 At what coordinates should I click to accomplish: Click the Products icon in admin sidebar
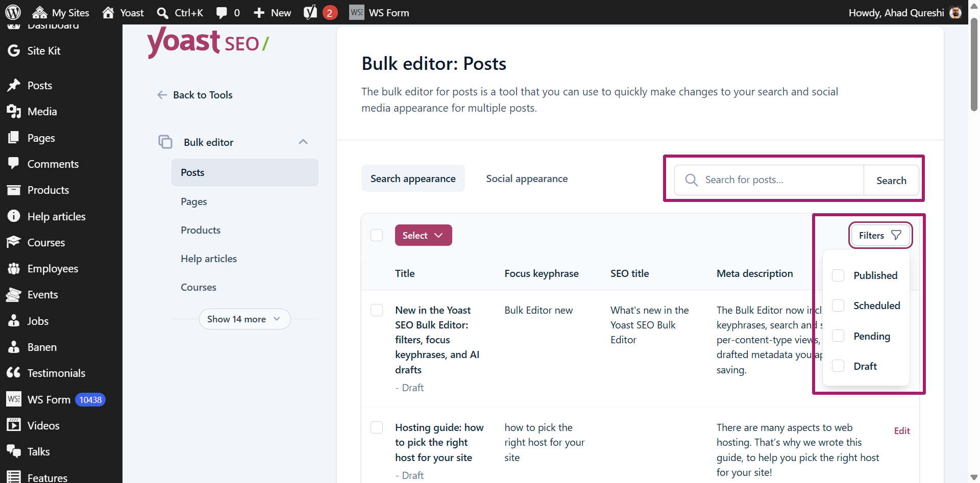coord(14,190)
